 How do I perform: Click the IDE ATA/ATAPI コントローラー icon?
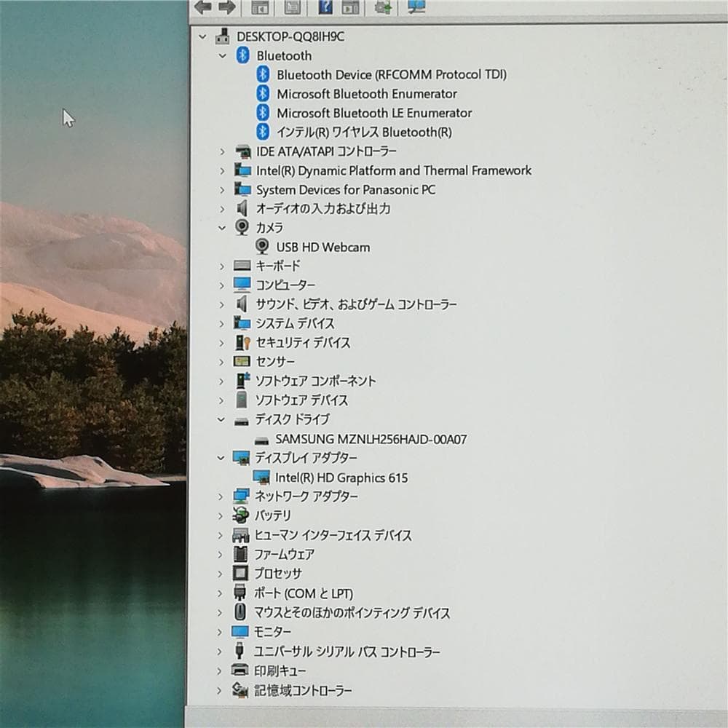243,151
